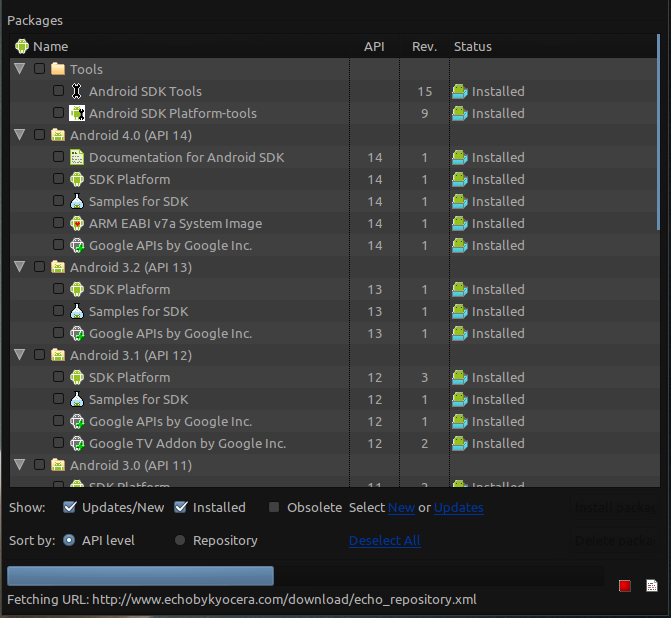Enable the Obsolete show checkbox

274,507
